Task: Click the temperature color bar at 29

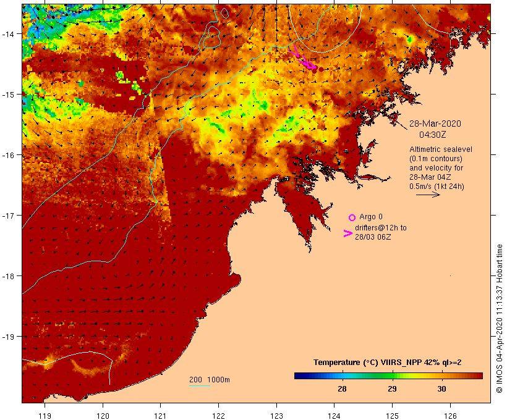Action: click(392, 376)
